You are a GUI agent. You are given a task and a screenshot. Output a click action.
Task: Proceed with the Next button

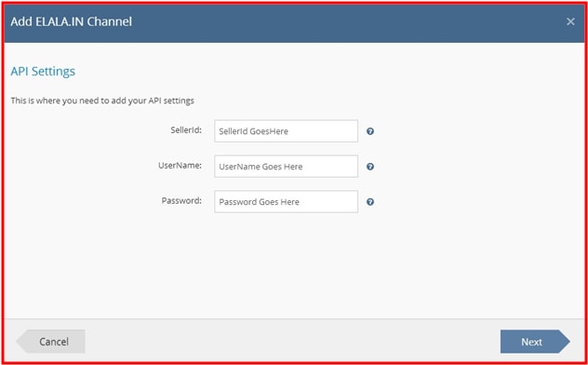[x=535, y=342]
